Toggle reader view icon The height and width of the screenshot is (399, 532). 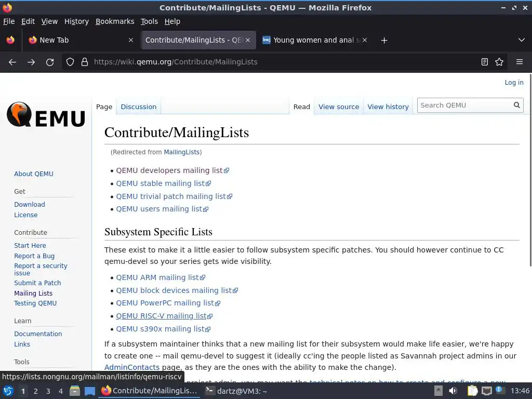485,62
